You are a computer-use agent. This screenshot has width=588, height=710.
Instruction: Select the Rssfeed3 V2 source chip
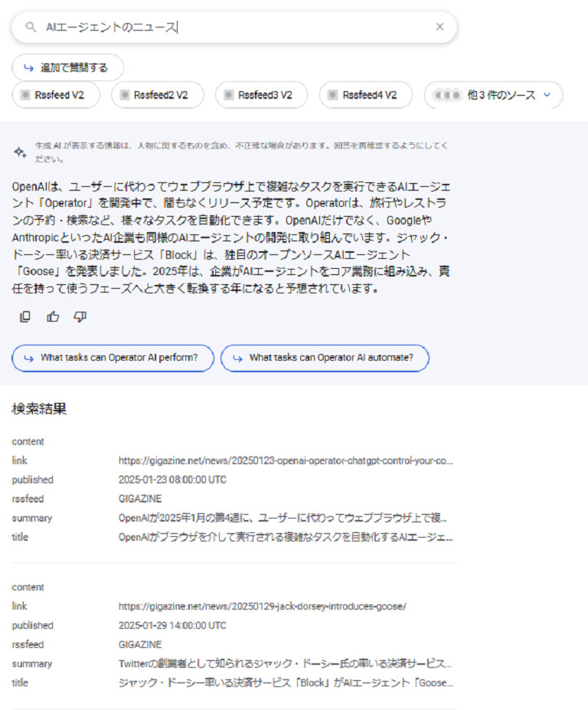pos(262,95)
